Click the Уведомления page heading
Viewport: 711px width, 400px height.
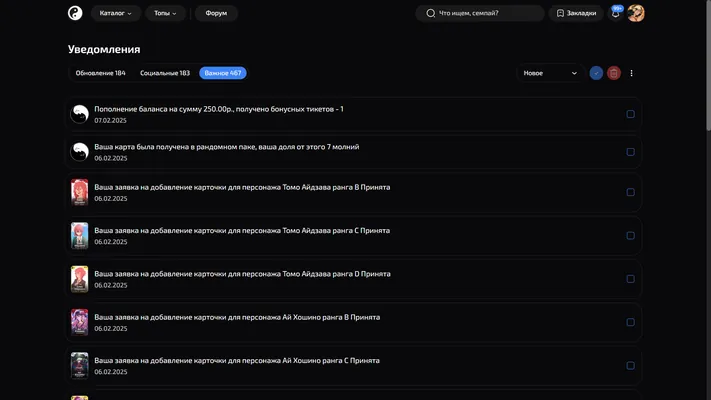click(x=104, y=49)
